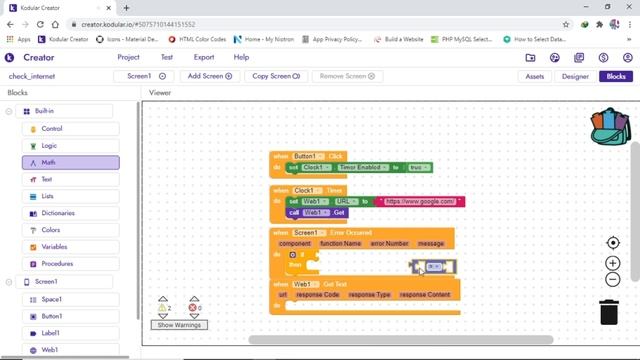
Task: Click the Add Screen button
Action: pos(210,76)
